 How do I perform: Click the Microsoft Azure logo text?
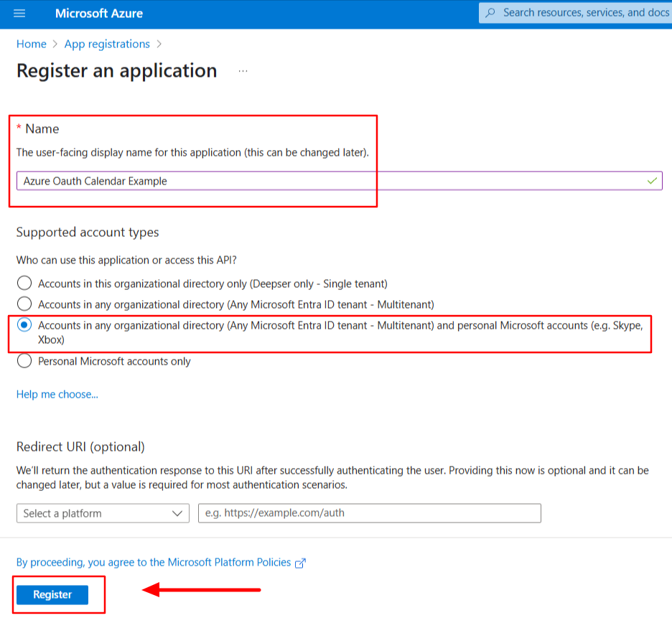click(99, 14)
